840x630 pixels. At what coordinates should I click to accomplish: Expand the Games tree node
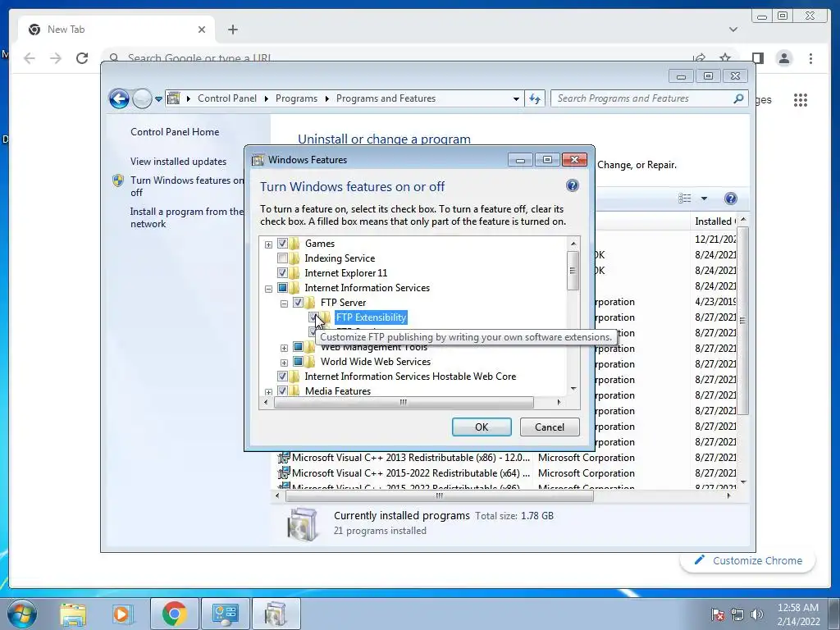tap(268, 244)
